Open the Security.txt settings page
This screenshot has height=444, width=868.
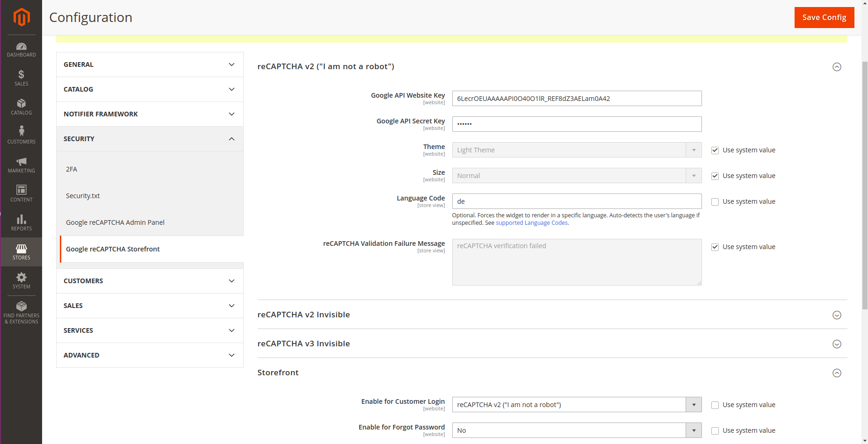click(x=83, y=196)
